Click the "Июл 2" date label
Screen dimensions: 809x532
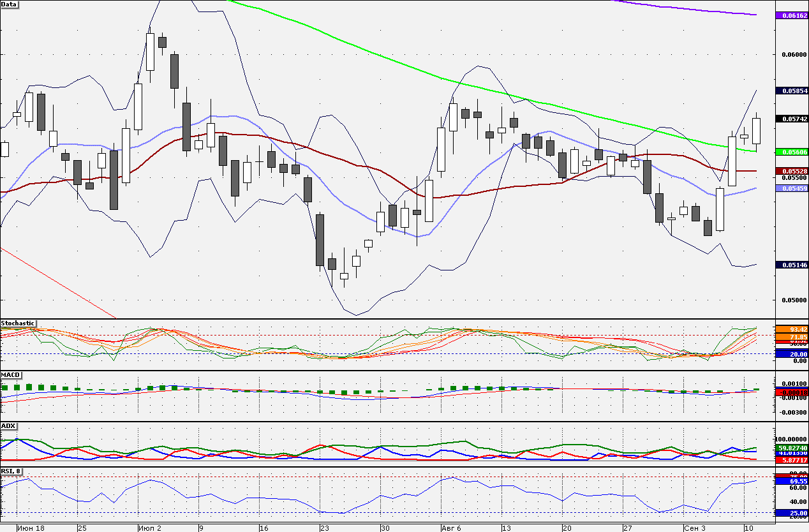pyautogui.click(x=150, y=528)
